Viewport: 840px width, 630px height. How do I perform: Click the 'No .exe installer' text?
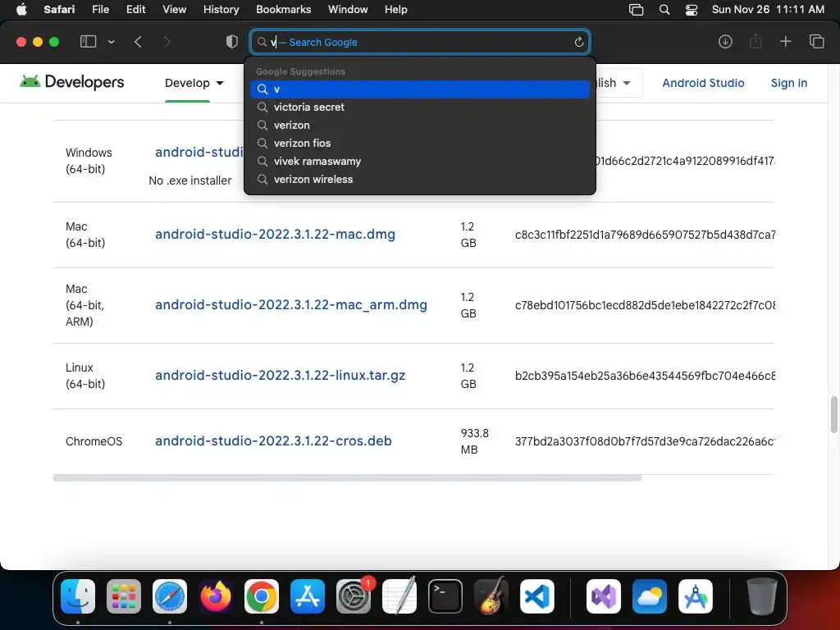[x=190, y=180]
